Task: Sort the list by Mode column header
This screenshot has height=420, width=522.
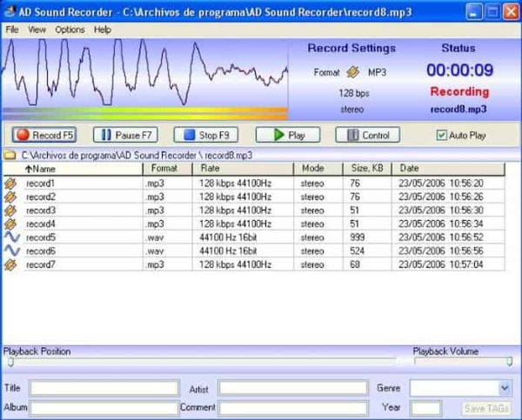Action: (x=318, y=169)
